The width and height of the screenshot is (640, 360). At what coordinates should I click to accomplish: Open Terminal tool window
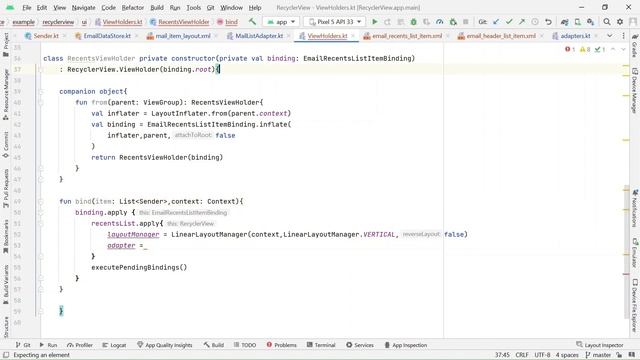coord(321,345)
